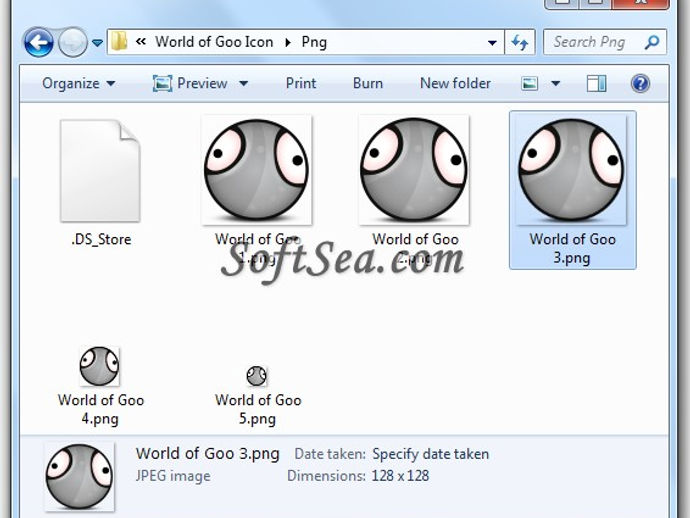Click the details pane preview thumbnail
Image resolution: width=690 pixels, height=518 pixels.
[x=80, y=477]
